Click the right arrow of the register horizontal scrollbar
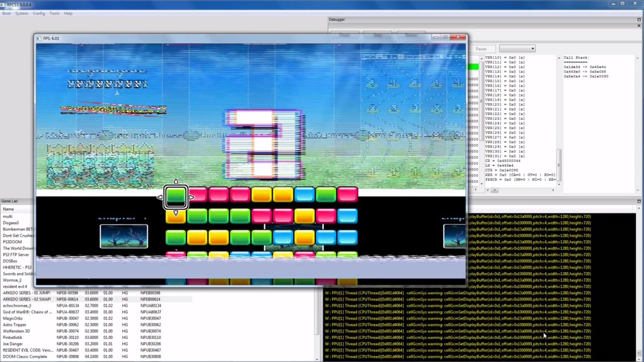The height and width of the screenshot is (362, 644). click(x=553, y=190)
